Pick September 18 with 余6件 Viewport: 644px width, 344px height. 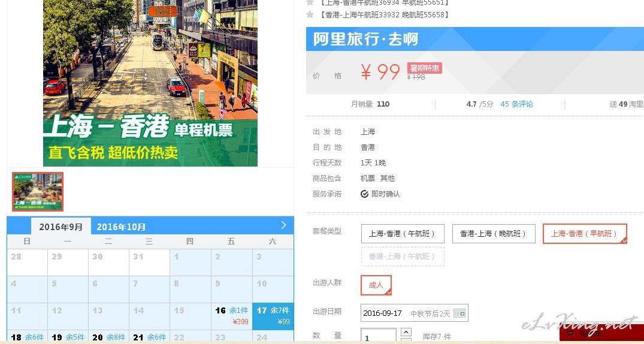[27, 337]
